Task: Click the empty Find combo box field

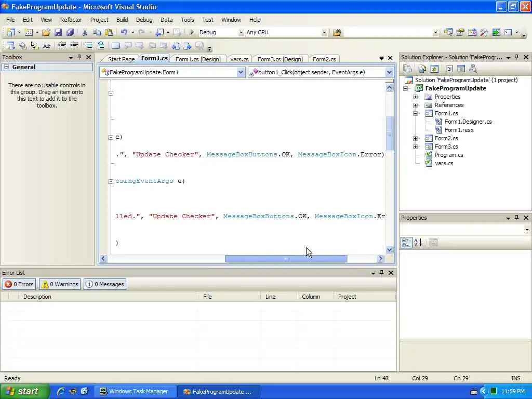Action: (391, 33)
